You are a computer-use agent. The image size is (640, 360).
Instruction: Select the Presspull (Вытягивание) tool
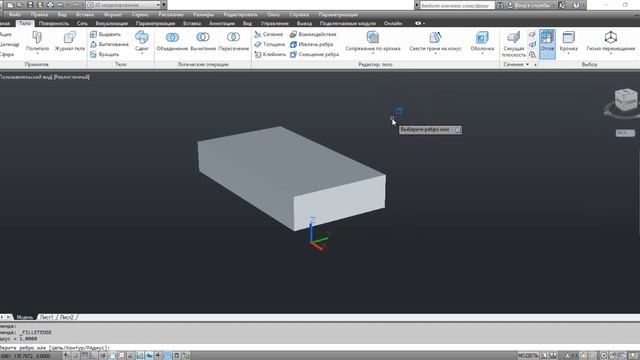pyautogui.click(x=109, y=44)
